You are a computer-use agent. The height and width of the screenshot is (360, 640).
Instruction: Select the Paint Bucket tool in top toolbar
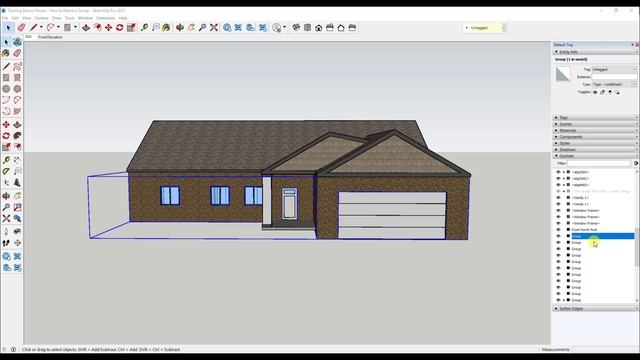166,28
